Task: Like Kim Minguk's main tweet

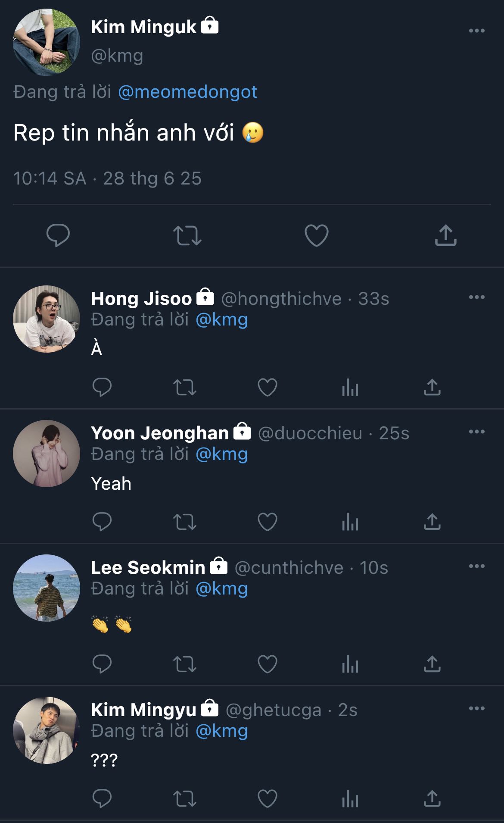Action: pos(317,235)
